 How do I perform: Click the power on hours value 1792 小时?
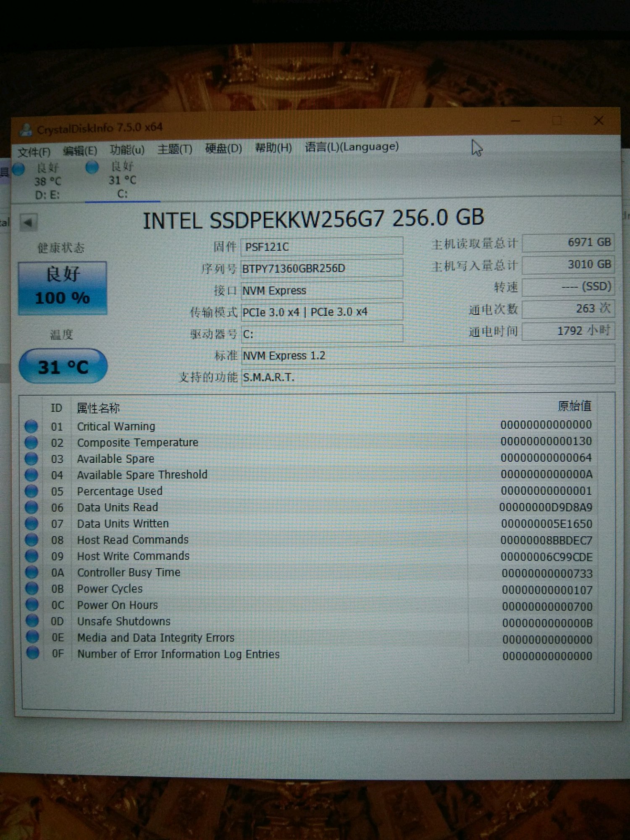tap(568, 331)
